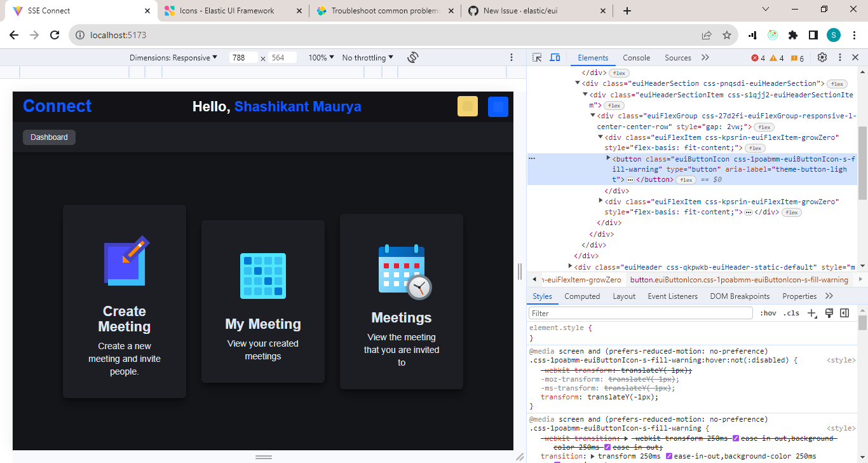Click the warnings indicator icon in DevTools
Image resolution: width=868 pixels, height=463 pixels.
coord(776,57)
